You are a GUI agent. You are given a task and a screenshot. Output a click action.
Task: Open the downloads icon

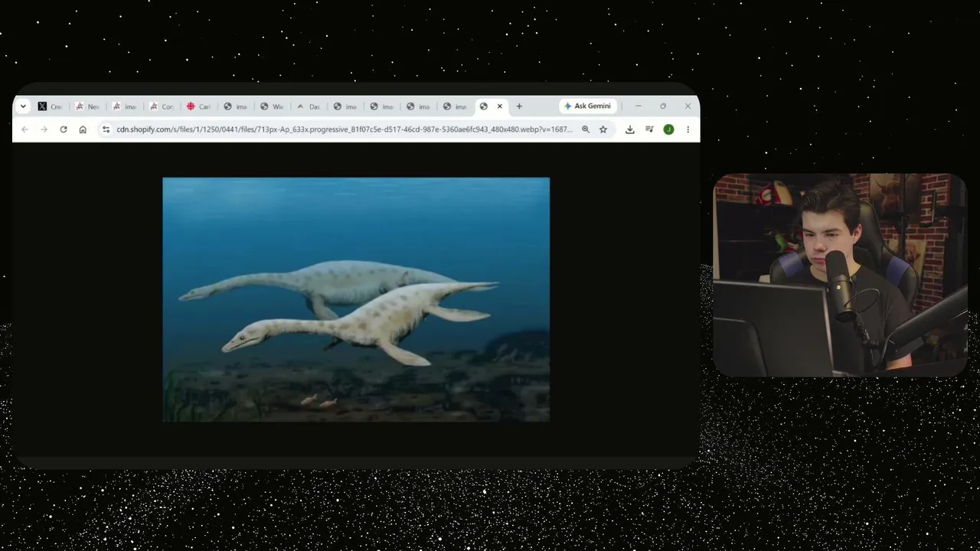tap(629, 129)
